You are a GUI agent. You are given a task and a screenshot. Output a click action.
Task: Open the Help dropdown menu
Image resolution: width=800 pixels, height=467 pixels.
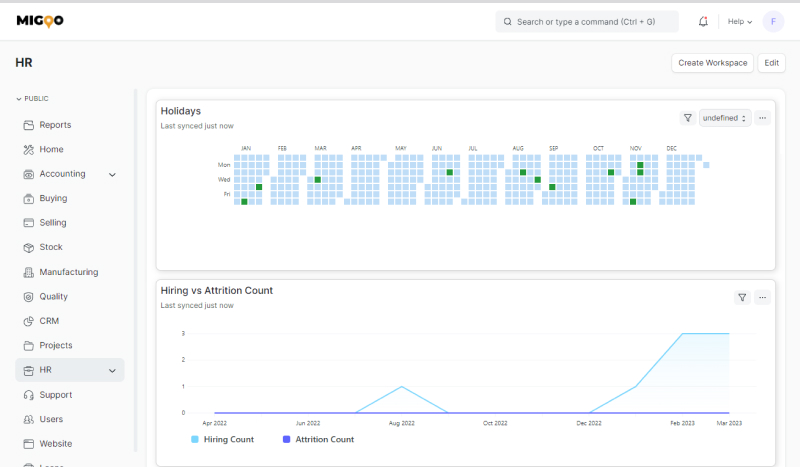(x=740, y=21)
